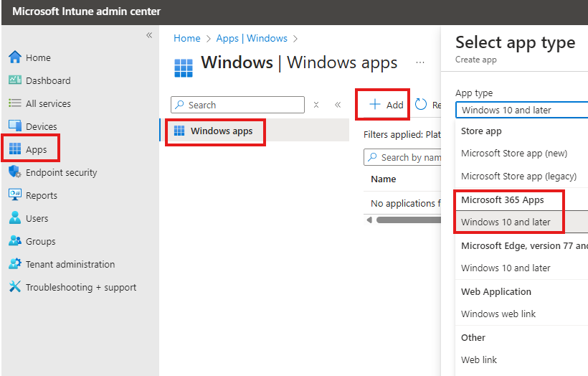Click the Microsoft Intune admin center title

coord(86,11)
